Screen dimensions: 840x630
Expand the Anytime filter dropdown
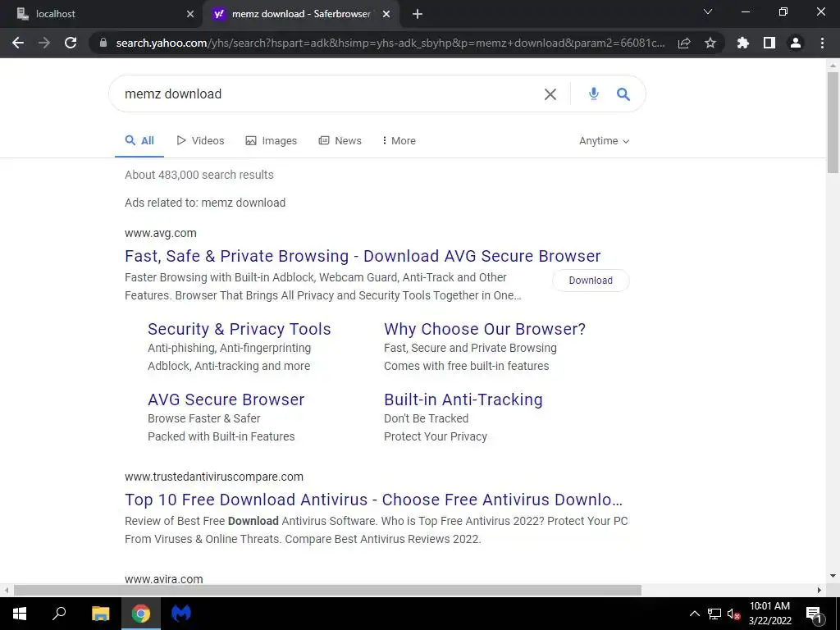click(x=605, y=141)
